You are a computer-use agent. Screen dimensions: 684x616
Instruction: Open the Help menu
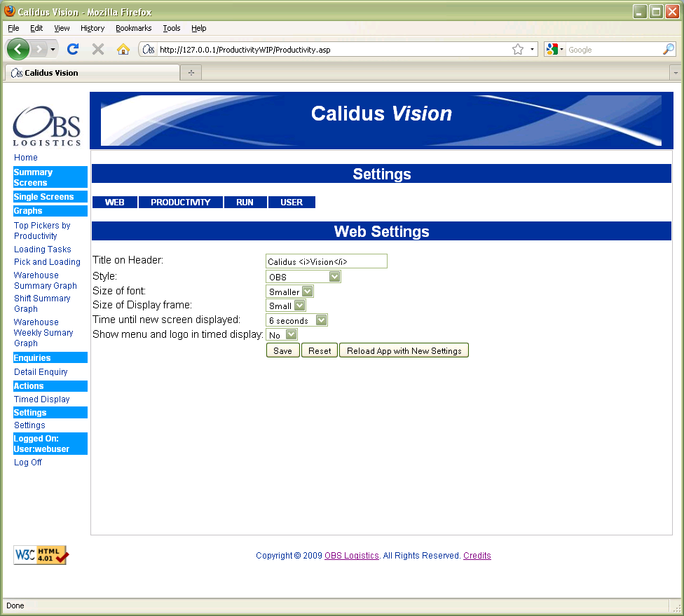point(198,28)
